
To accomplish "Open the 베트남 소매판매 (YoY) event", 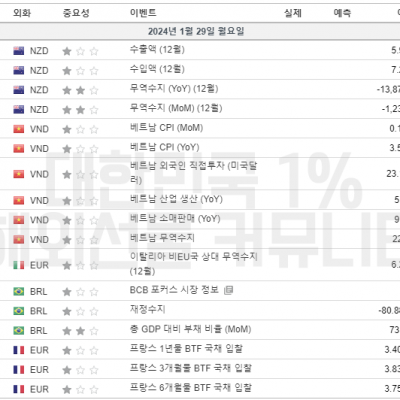I will [x=175, y=219].
